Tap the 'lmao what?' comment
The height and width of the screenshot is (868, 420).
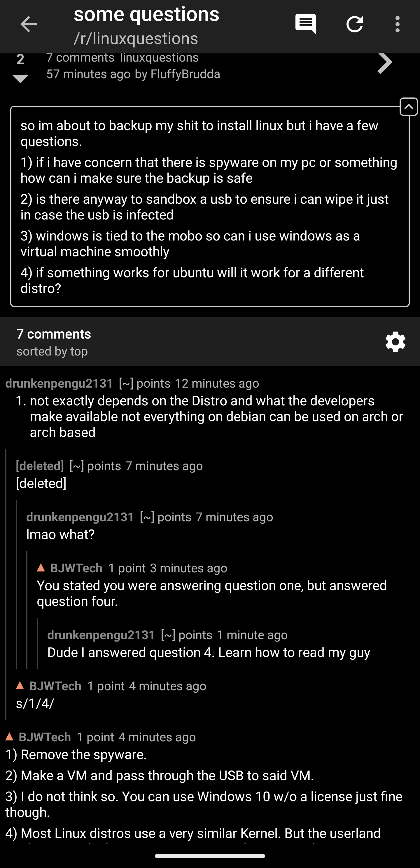(61, 534)
